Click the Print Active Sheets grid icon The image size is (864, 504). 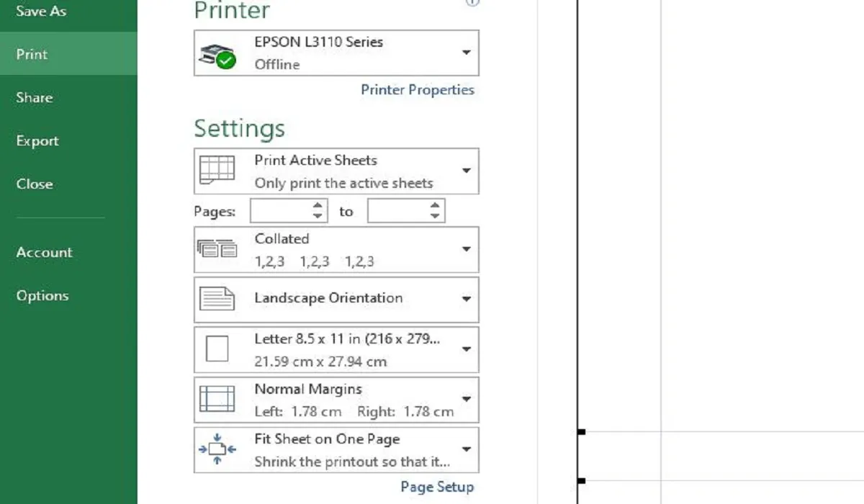pyautogui.click(x=217, y=171)
